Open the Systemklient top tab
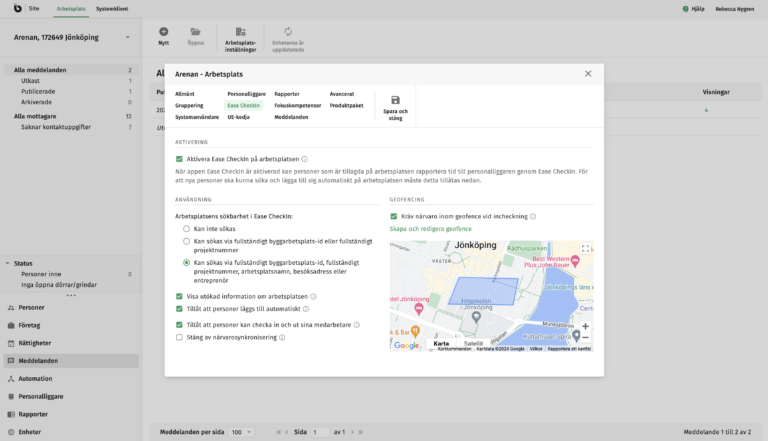Screen dimensions: 768x441 coord(112,8)
